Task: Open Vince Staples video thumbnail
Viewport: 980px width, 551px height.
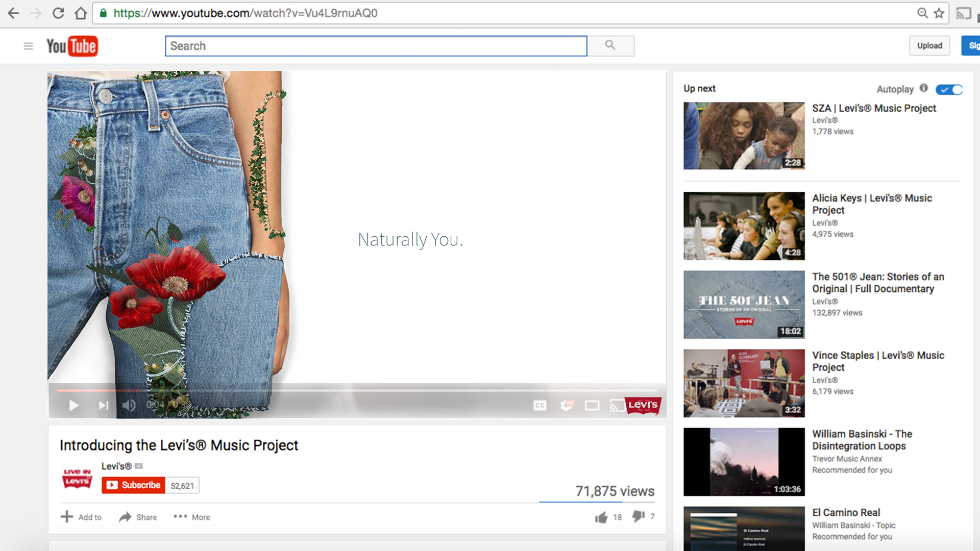Action: point(744,383)
